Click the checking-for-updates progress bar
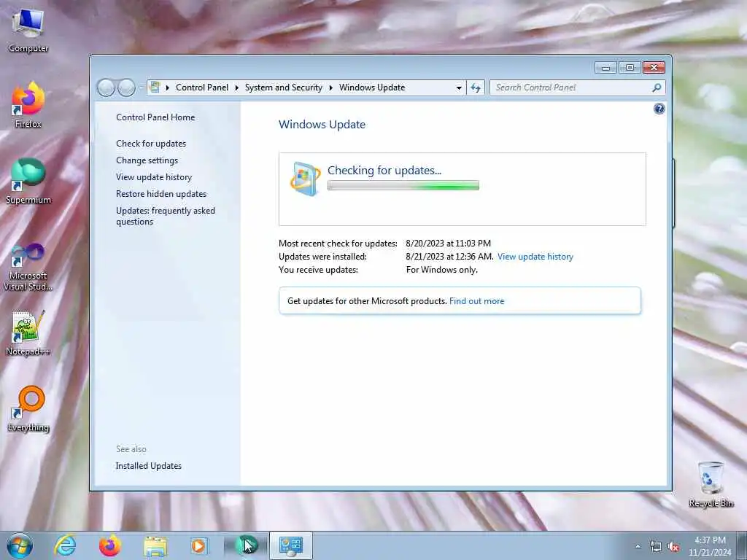This screenshot has height=560, width=747. [403, 185]
